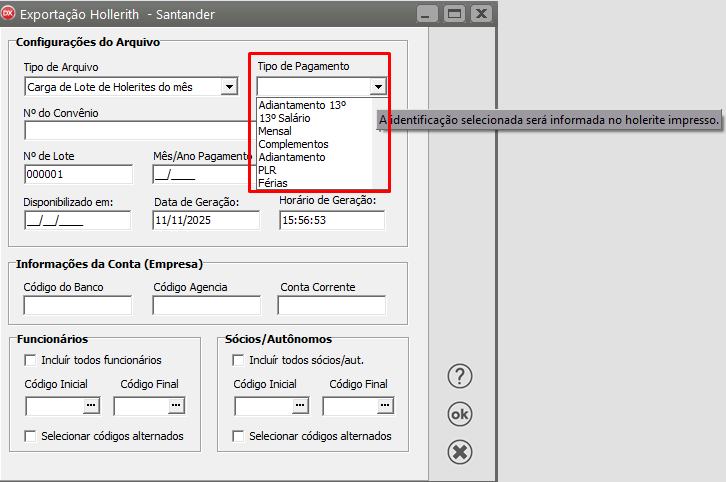Check Selecionar códigos alternados under Sócios/Autônomos
The image size is (726, 482).
(x=238, y=436)
